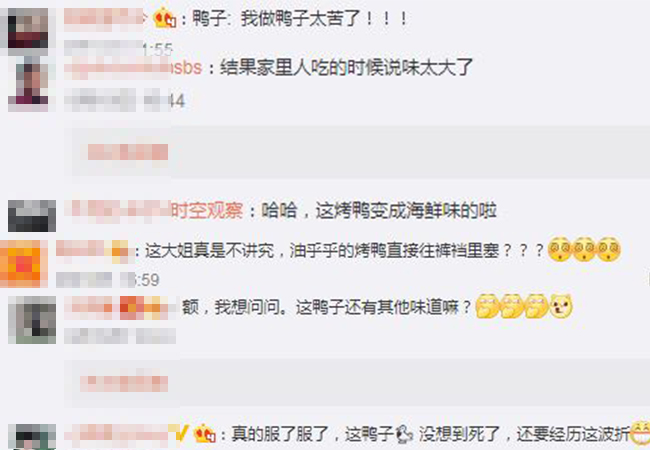Click the crown badge beside the 鸭子 comment

click(165, 18)
